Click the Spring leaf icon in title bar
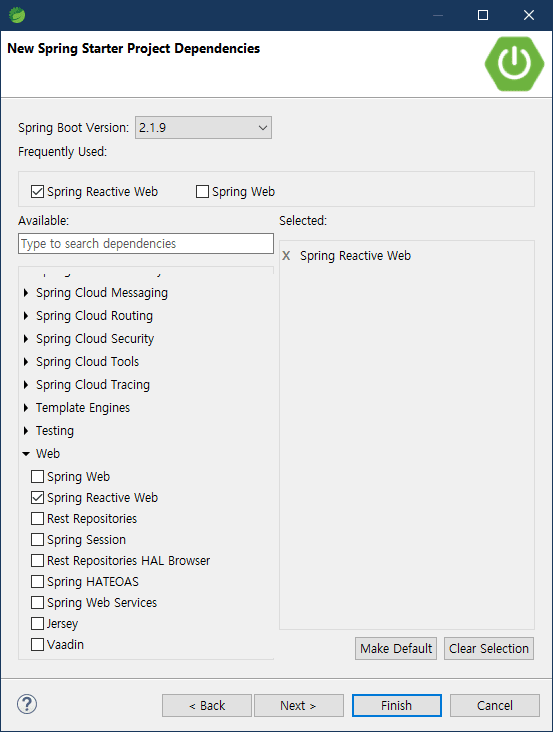 click(x=17, y=15)
